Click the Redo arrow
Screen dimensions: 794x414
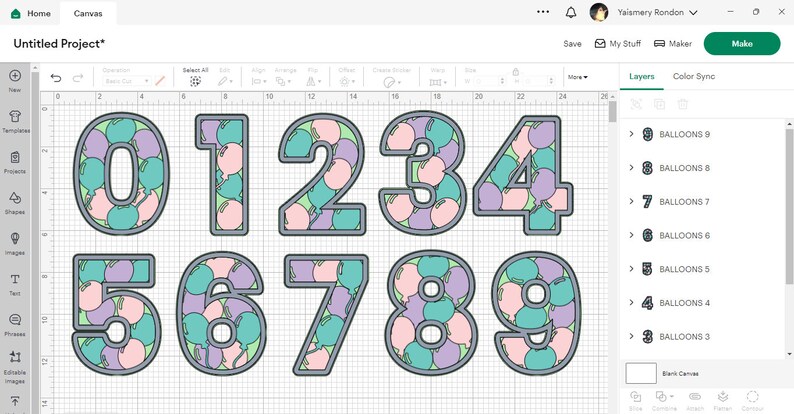(77, 78)
